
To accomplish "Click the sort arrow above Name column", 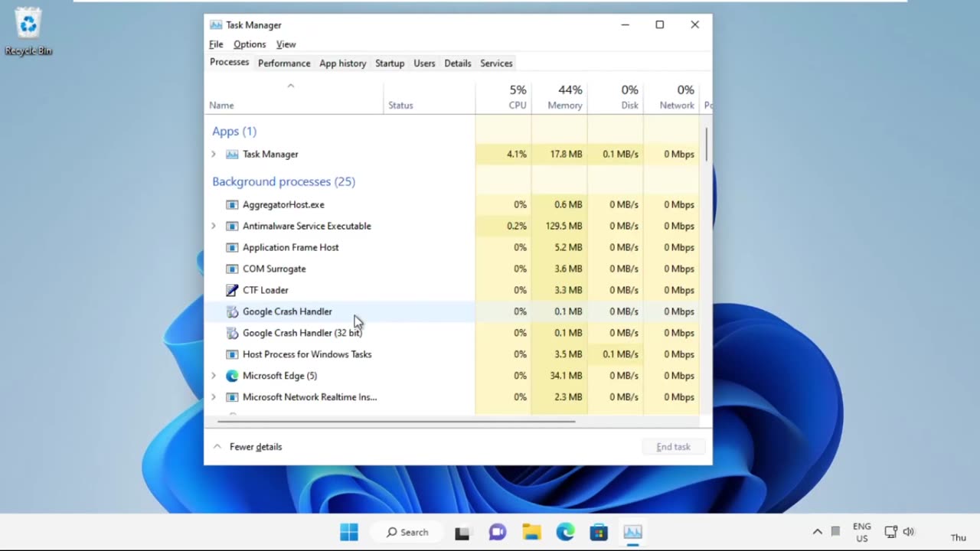I will point(291,86).
